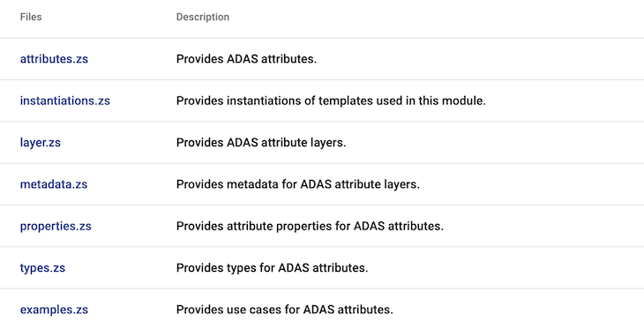The width and height of the screenshot is (644, 329).
Task: Click the "Provides ADAS attributes." description text
Action: coord(246,59)
